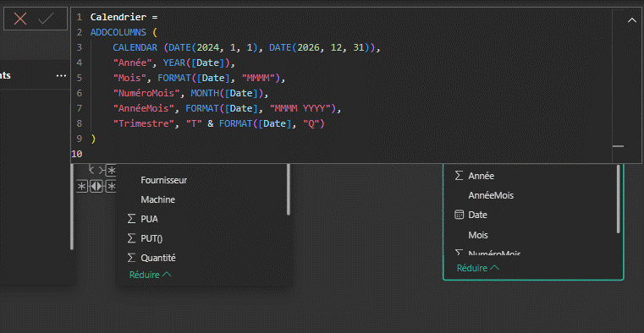Collapse the left table with Réduire

[x=151, y=275]
